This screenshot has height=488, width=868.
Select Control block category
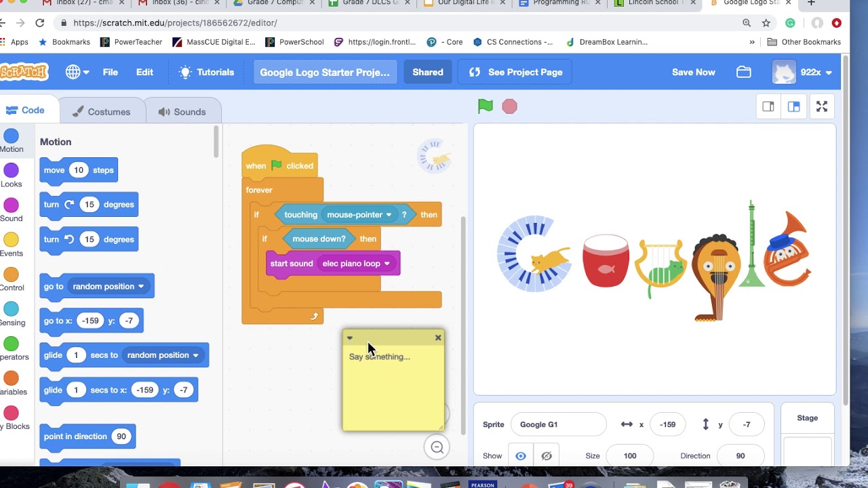tap(11, 279)
